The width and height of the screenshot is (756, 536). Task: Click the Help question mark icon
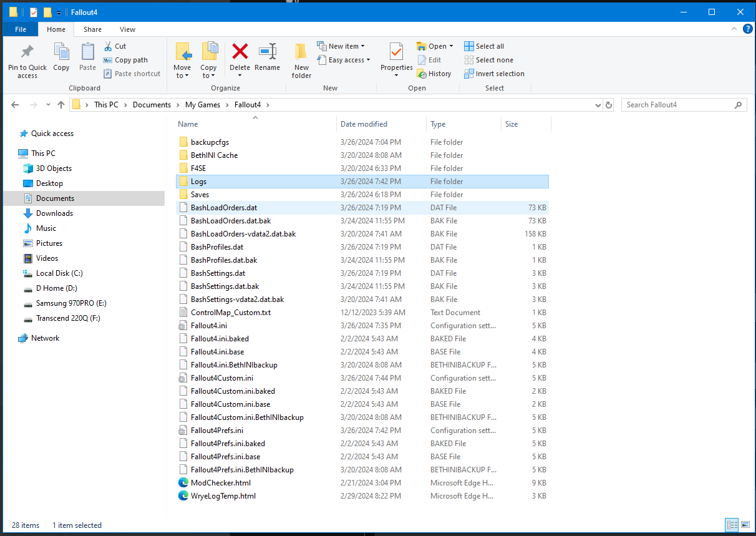click(x=748, y=29)
